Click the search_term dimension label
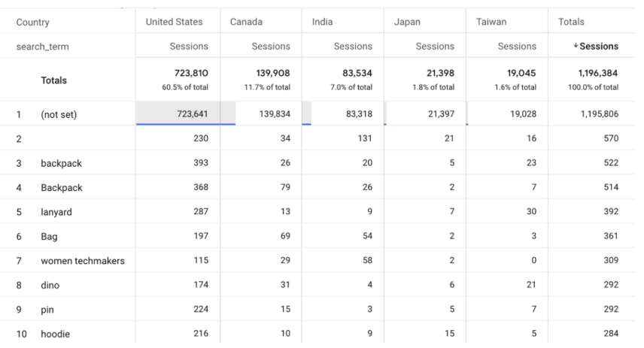The height and width of the screenshot is (348, 644). [42, 47]
